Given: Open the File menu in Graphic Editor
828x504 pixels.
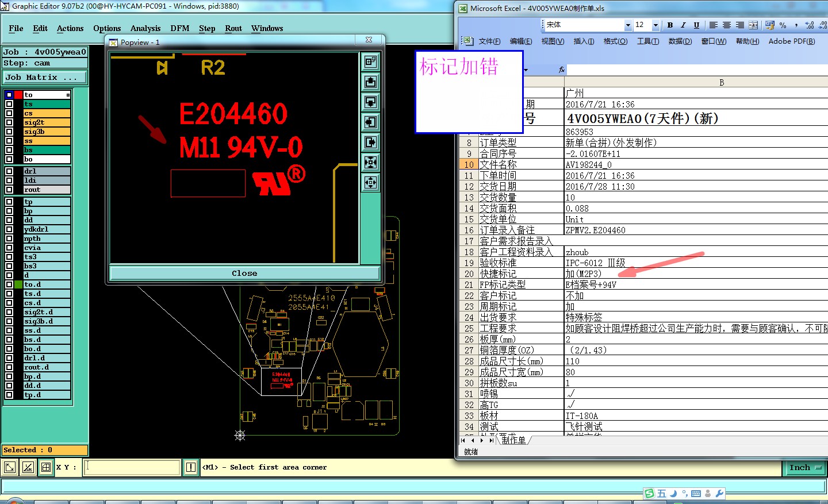Looking at the screenshot, I should tap(16, 28).
